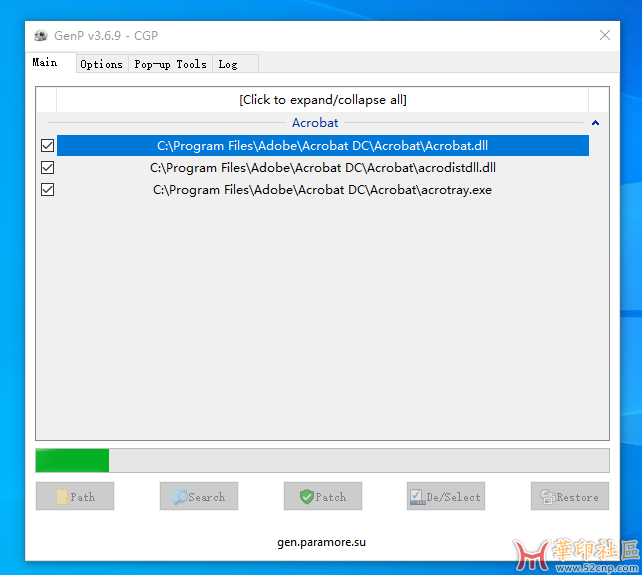Click to expand/collapse all header
The image size is (642, 575).
coord(323,100)
